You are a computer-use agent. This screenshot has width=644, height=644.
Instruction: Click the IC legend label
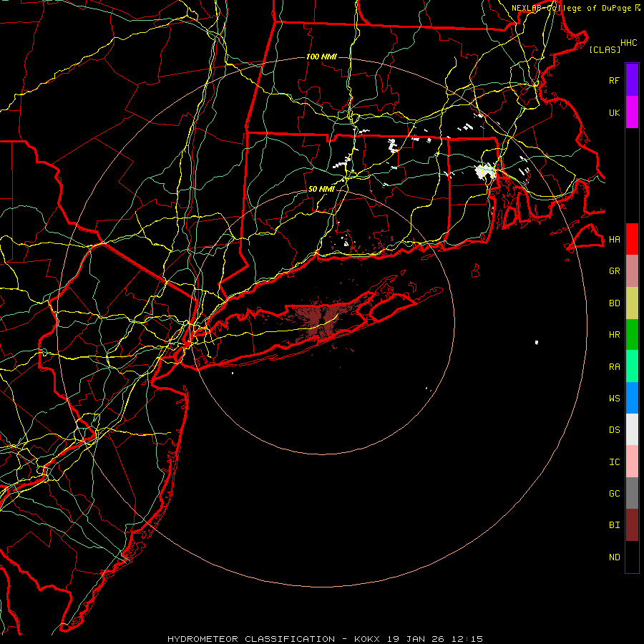(614, 462)
